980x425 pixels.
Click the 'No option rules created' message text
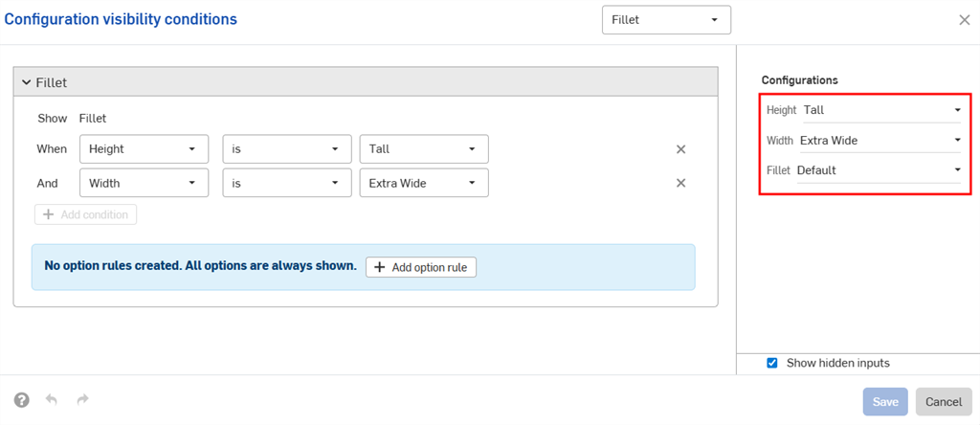(201, 266)
